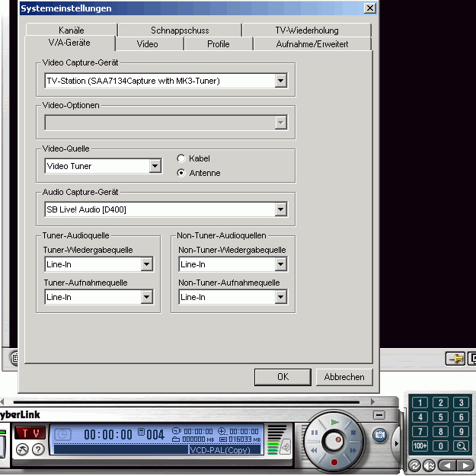Select channel keypad number 9
476x476 pixels.
pos(461,431)
